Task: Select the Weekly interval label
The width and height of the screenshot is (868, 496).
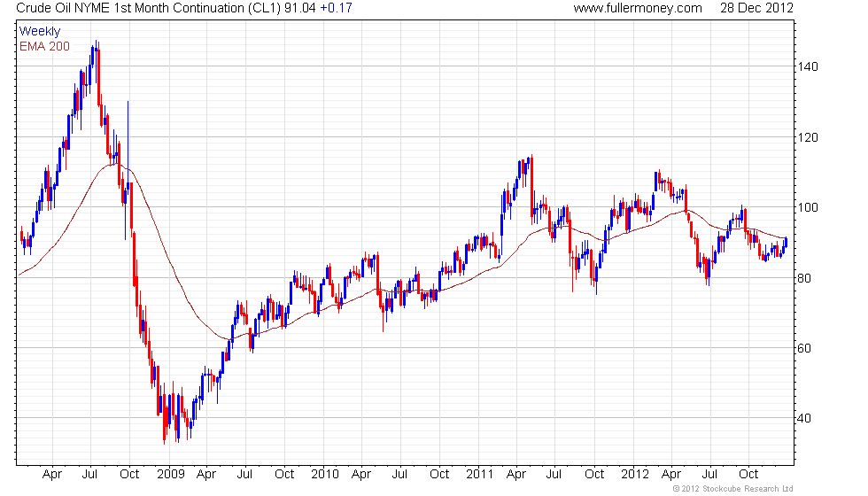Action: 40,31
